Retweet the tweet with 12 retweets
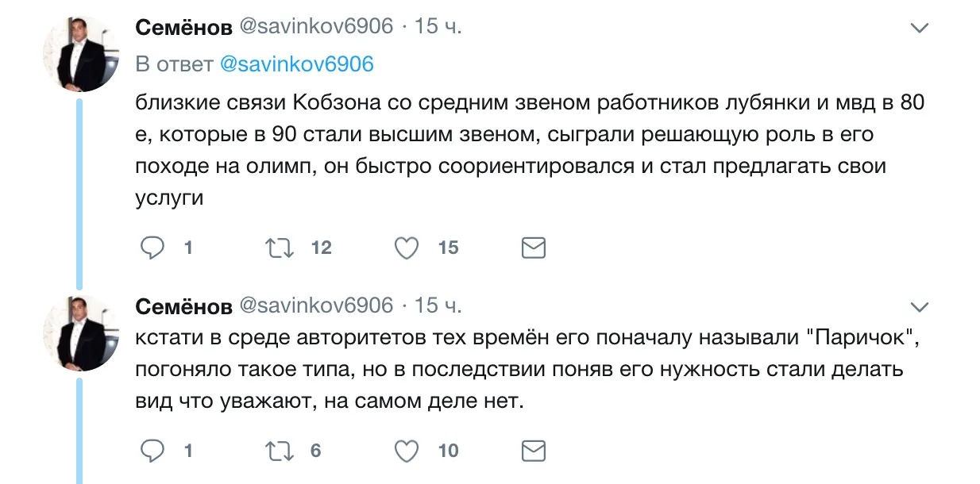 279,248
